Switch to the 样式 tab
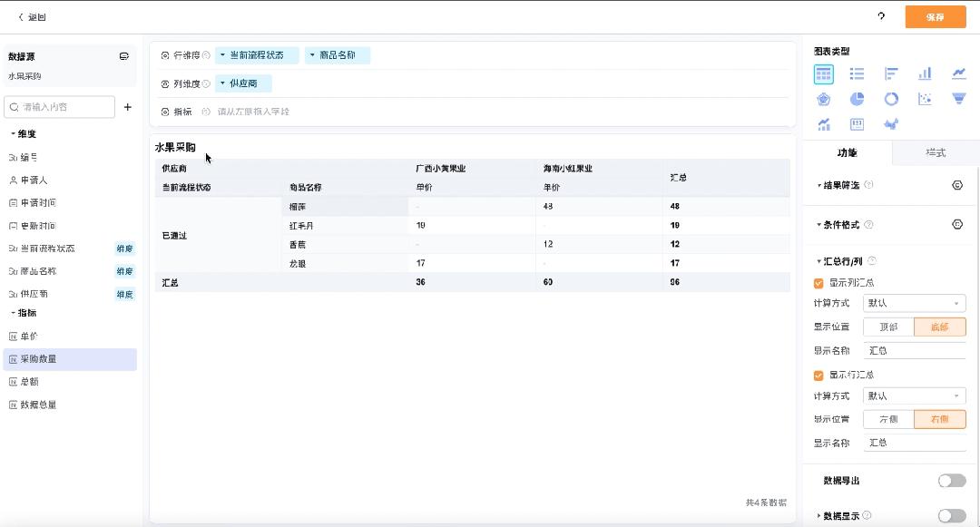Image resolution: width=980 pixels, height=527 pixels. pos(936,153)
